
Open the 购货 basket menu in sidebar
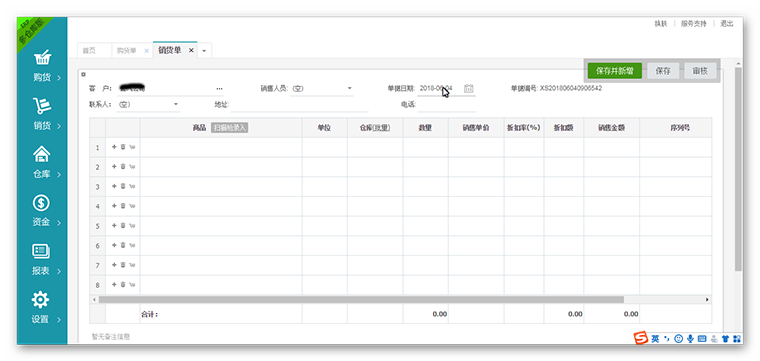coord(42,66)
